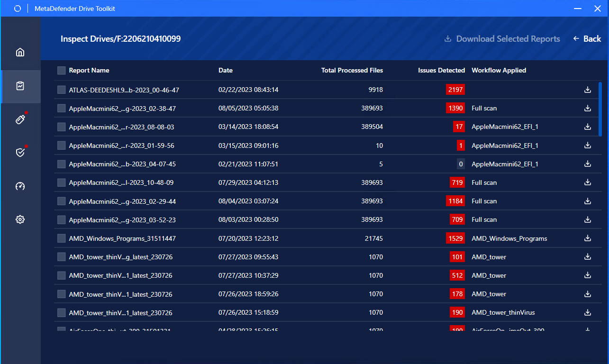609x364 pixels.
Task: Click Inspect Drives/F:2206210410099 heading
Action: (120, 39)
